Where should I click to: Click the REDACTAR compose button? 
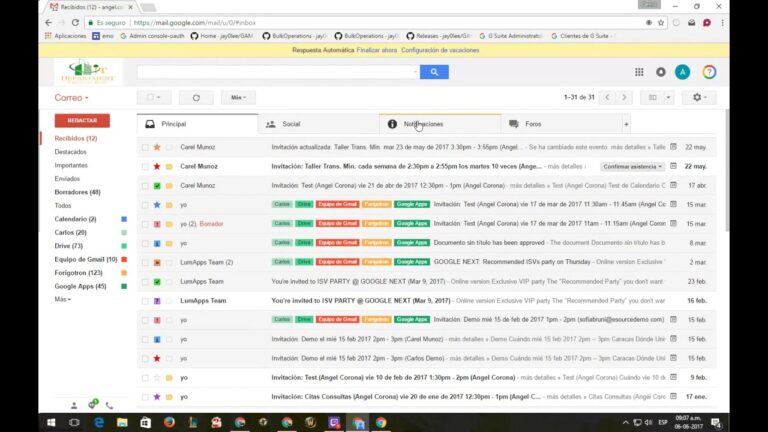coord(82,120)
